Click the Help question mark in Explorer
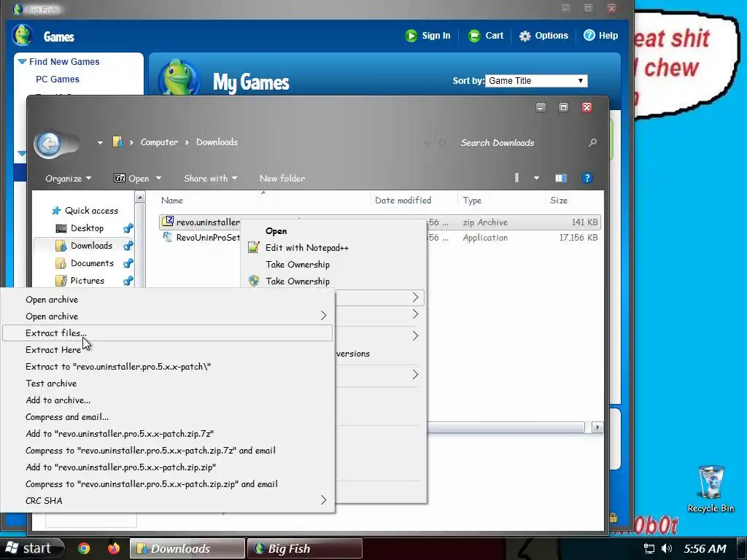This screenshot has height=560, width=747. 587,178
